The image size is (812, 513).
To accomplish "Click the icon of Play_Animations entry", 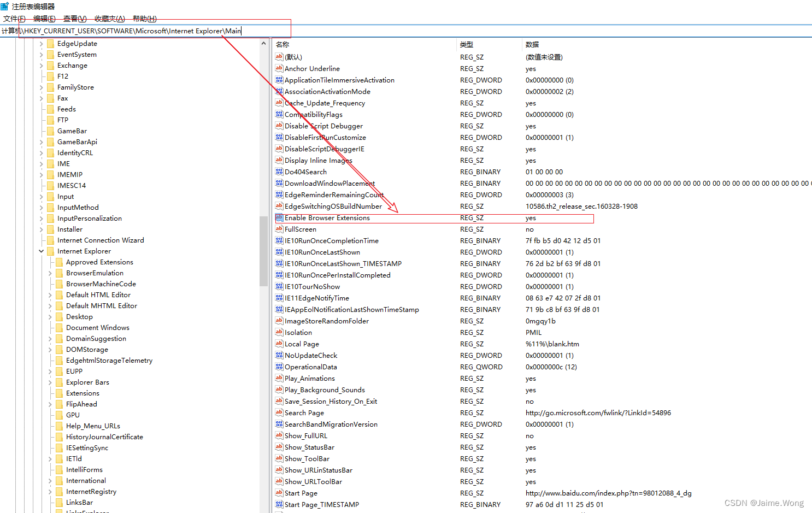I will coord(279,378).
